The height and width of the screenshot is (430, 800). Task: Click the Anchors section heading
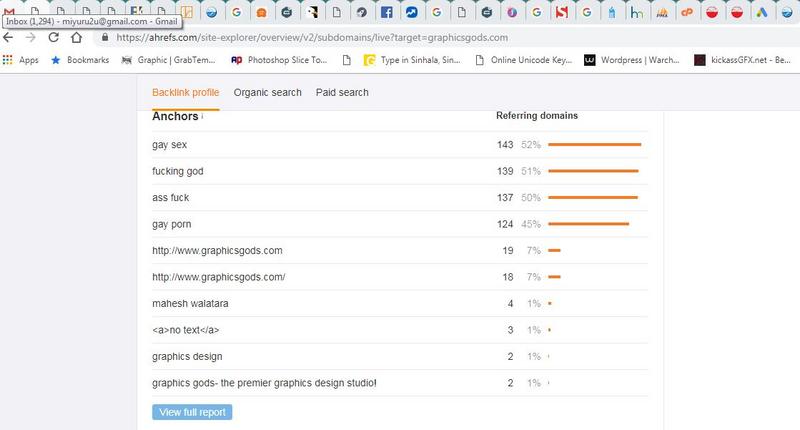(175, 116)
